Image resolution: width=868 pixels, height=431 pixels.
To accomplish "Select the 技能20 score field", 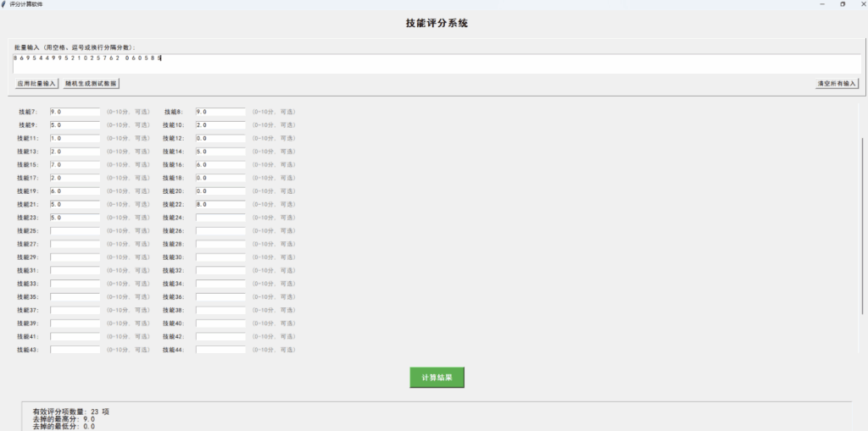I will click(220, 191).
